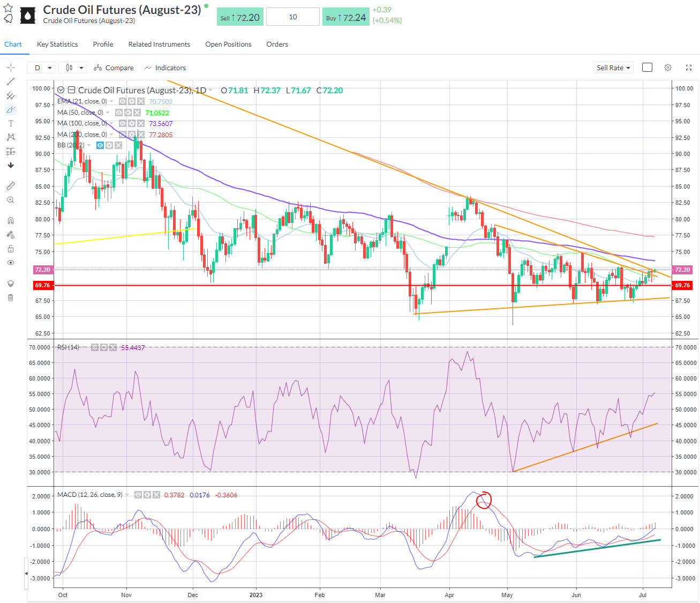Open the D timeframe dropdown
The width and height of the screenshot is (700, 603).
click(x=43, y=68)
